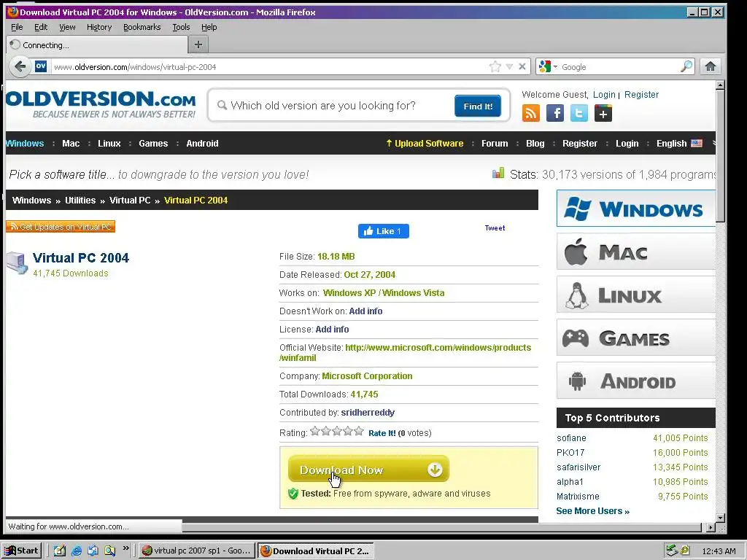Viewport: 747px width, 560px height.
Task: Click Microsoft Corporation company link
Action: click(367, 376)
